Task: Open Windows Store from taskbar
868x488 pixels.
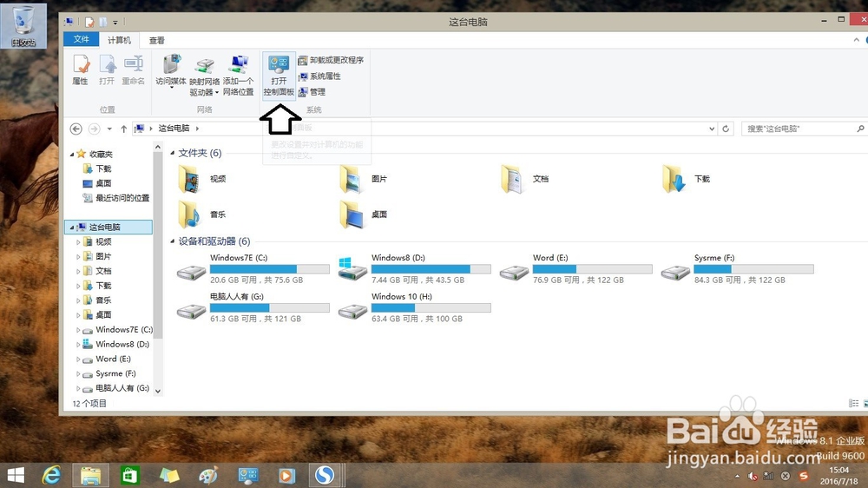Action: pyautogui.click(x=129, y=475)
